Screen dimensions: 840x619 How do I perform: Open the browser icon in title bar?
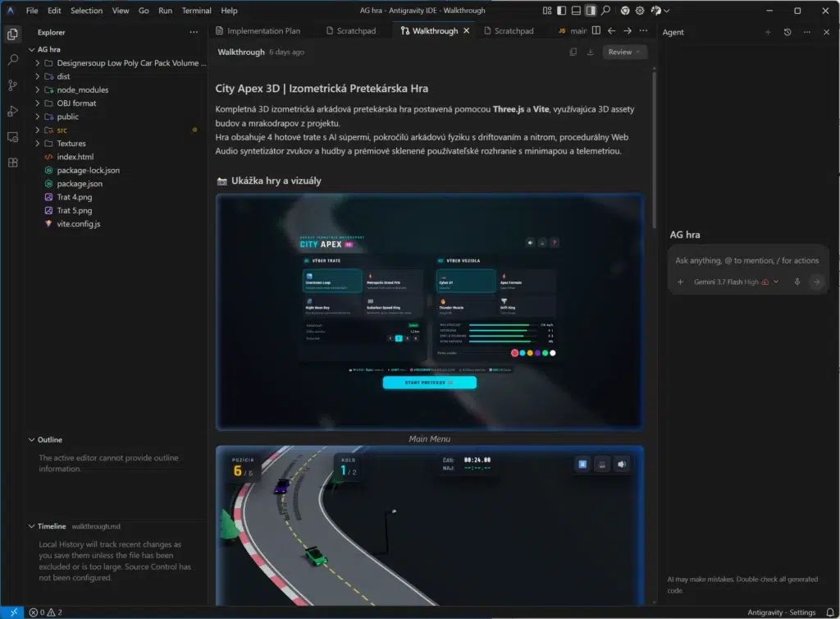click(624, 10)
